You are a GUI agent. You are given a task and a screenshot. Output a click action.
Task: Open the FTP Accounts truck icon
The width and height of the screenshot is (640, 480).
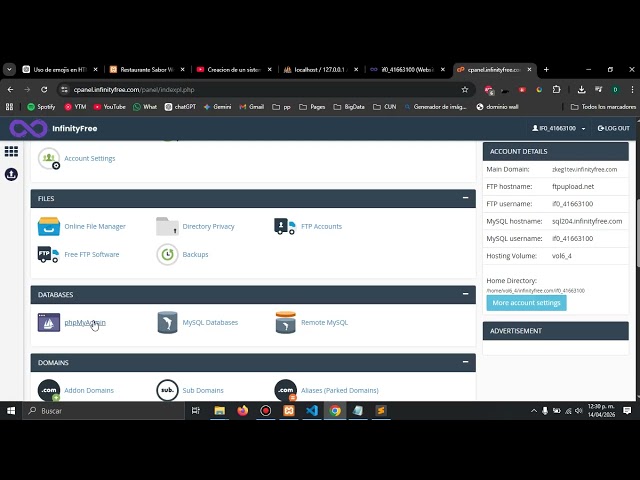pos(285,227)
